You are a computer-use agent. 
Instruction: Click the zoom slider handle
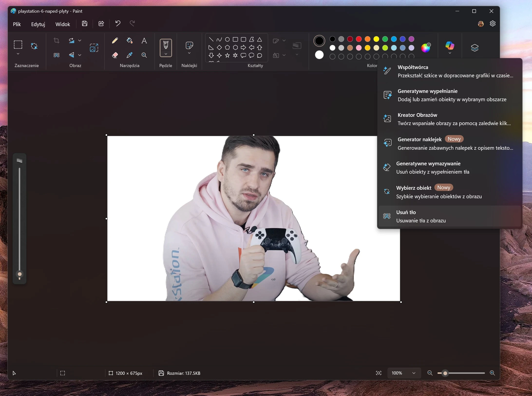click(445, 373)
